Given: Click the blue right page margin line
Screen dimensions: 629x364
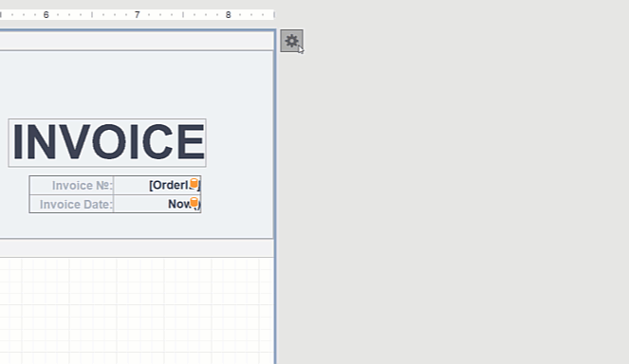Looking at the screenshot, I should click(275, 196).
